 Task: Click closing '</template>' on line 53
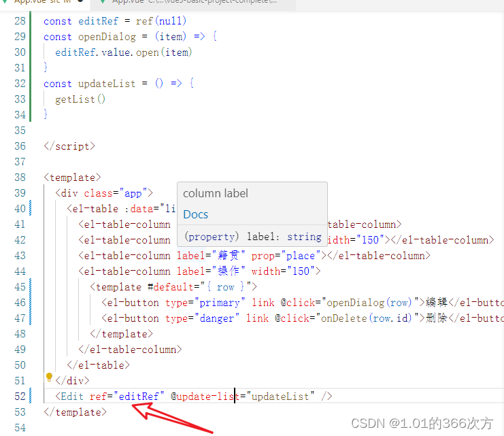pyautogui.click(x=75, y=412)
